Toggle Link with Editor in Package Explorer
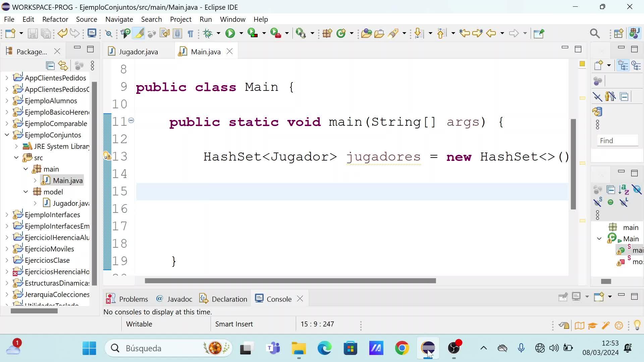 (63, 66)
